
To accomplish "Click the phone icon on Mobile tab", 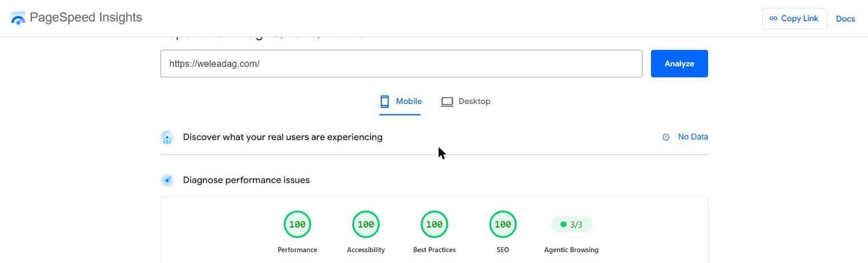I will click(385, 102).
